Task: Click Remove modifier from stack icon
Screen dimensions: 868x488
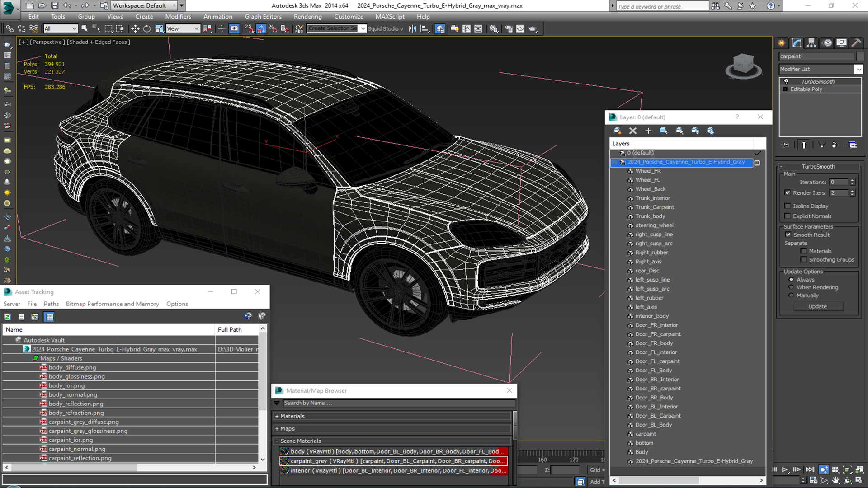Action: click(834, 145)
